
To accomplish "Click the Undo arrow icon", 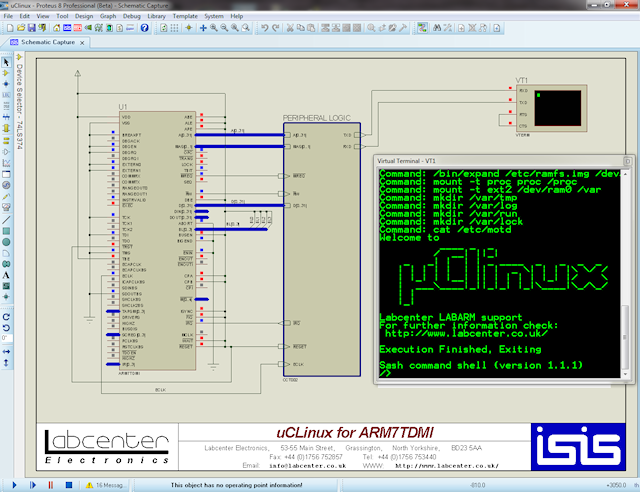I will (265, 28).
